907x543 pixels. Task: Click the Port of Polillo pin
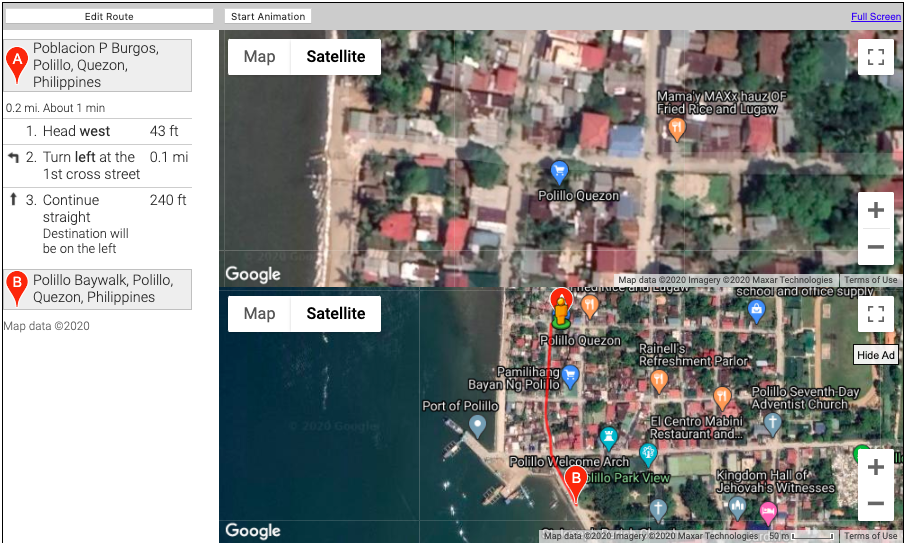click(478, 427)
